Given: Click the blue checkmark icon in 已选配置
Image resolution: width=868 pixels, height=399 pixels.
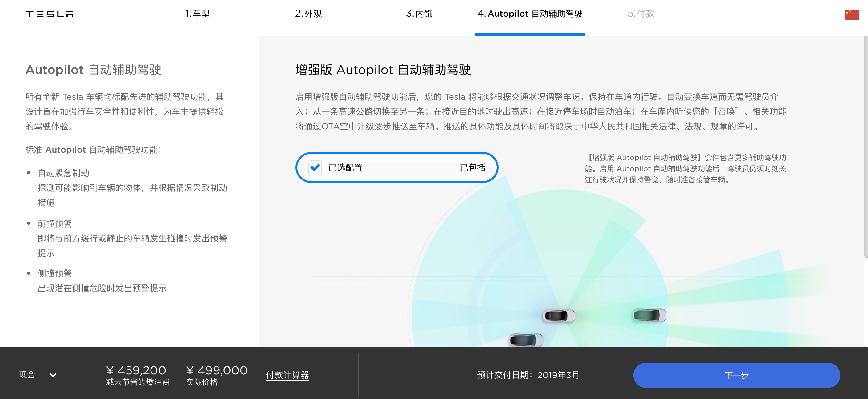Looking at the screenshot, I should [315, 167].
